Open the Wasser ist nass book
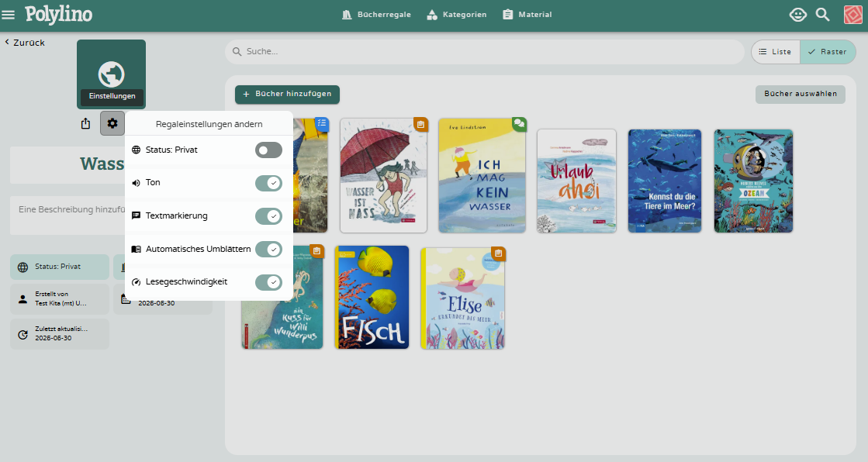The width and height of the screenshot is (868, 462). tap(384, 175)
